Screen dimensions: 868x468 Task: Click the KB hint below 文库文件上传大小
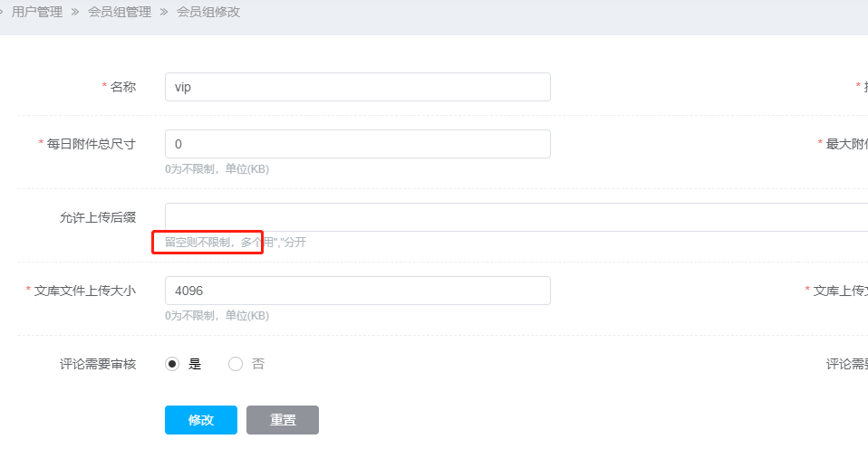coord(217,316)
